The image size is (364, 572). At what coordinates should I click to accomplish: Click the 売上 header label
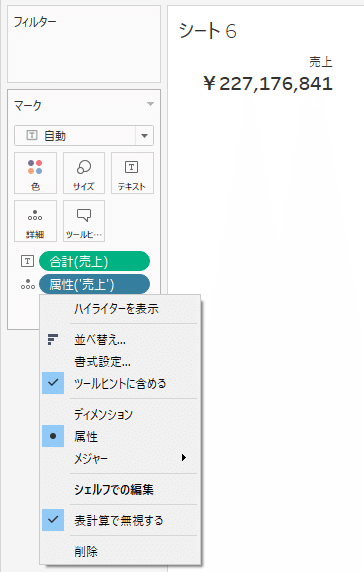click(321, 62)
